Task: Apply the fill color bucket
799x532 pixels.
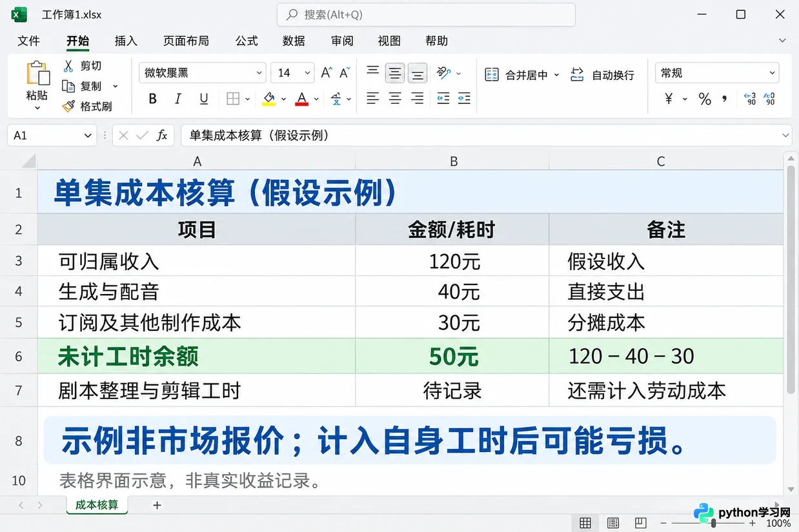Action: 269,99
